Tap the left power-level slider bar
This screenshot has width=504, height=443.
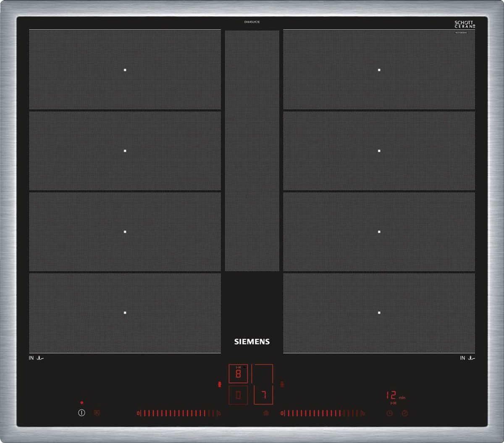click(176, 413)
